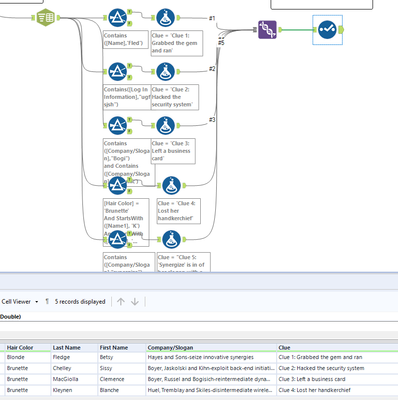Select the 'Boyer, Jaskolski and Kihn' slogan cell
The image size is (398, 400).
[x=211, y=368]
